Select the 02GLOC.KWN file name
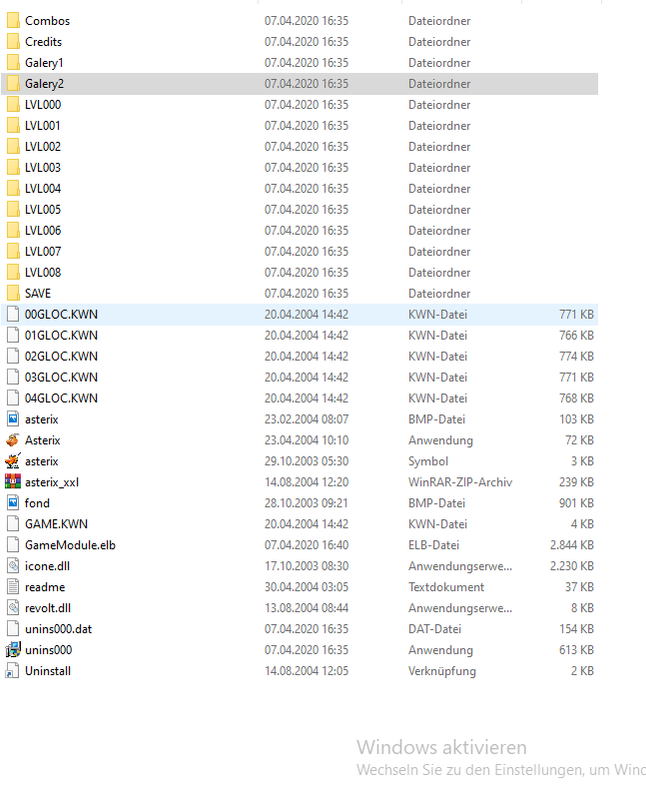The width and height of the screenshot is (646, 800). click(x=61, y=356)
